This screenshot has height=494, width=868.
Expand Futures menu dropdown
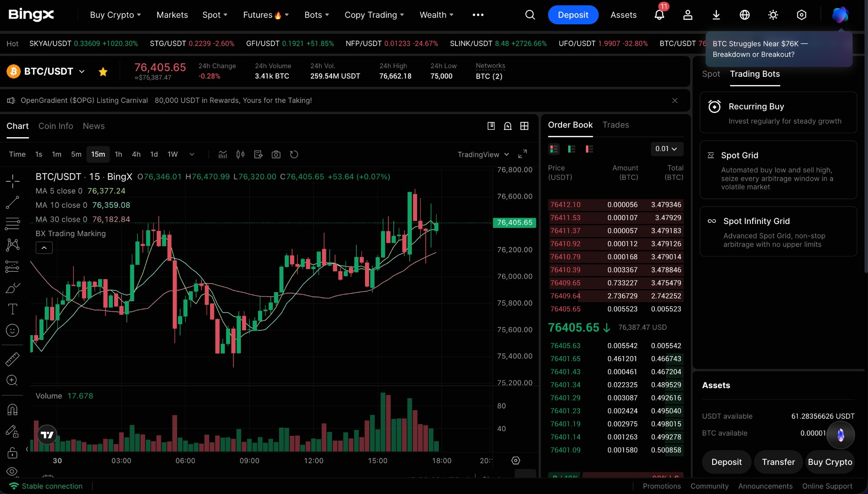266,15
